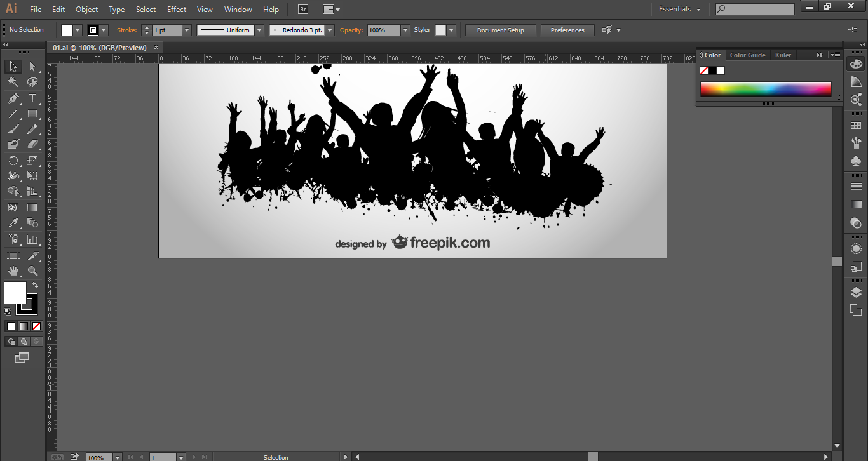This screenshot has width=868, height=461.
Task: Enable Draw Normal mode
Action: pyautogui.click(x=11, y=341)
